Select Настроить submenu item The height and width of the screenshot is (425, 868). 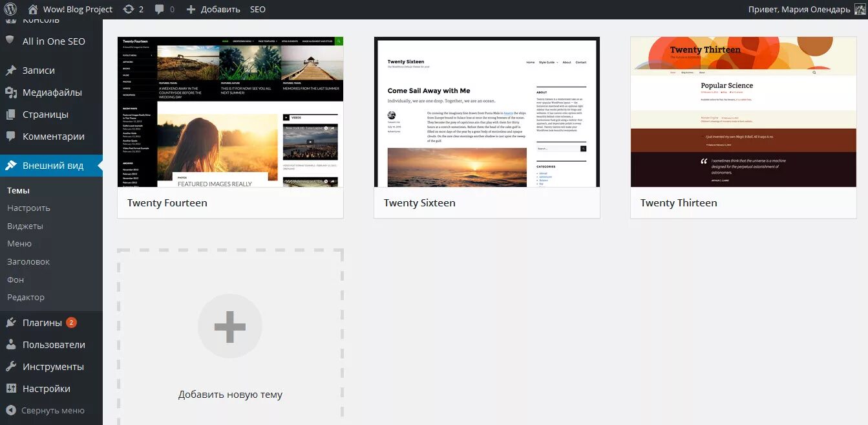(x=28, y=208)
